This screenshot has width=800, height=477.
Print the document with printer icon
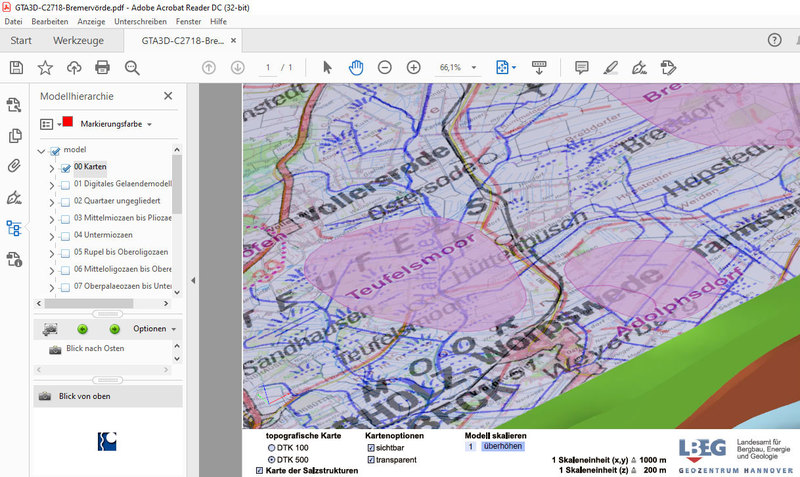tap(102, 67)
